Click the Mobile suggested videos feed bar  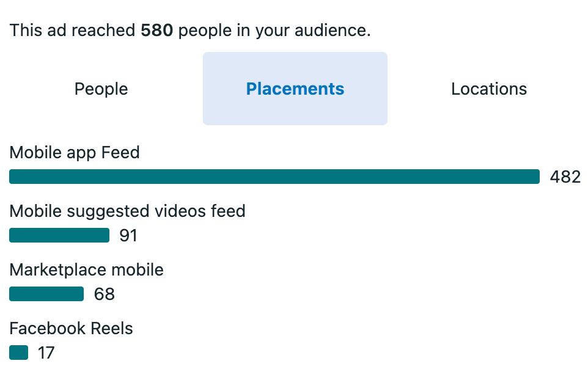click(x=59, y=235)
